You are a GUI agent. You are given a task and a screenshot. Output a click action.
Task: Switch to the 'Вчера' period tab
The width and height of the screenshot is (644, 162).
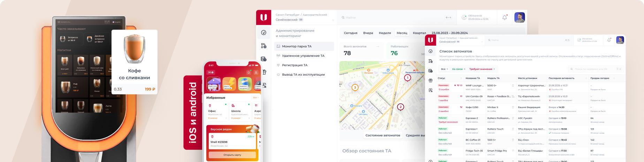click(368, 33)
